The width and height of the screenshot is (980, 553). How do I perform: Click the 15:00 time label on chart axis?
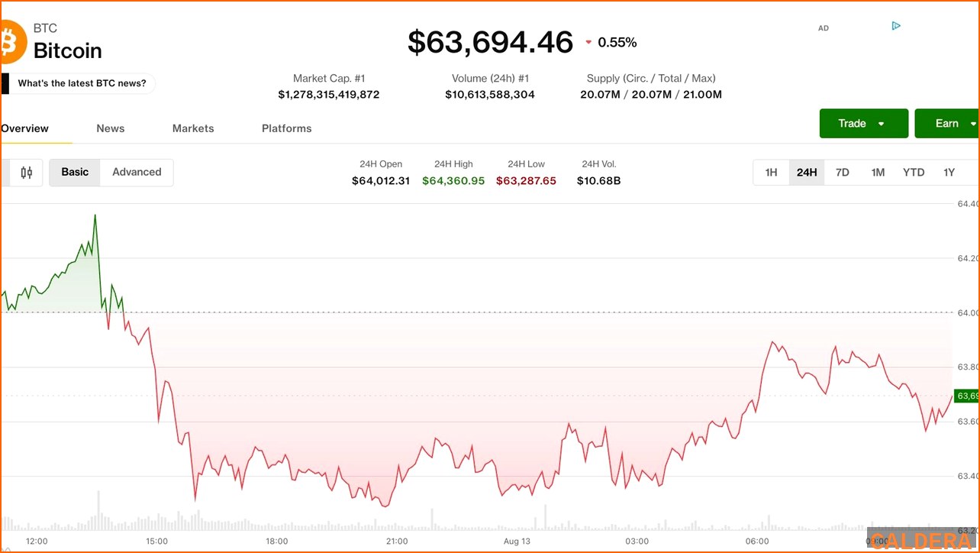coord(156,541)
